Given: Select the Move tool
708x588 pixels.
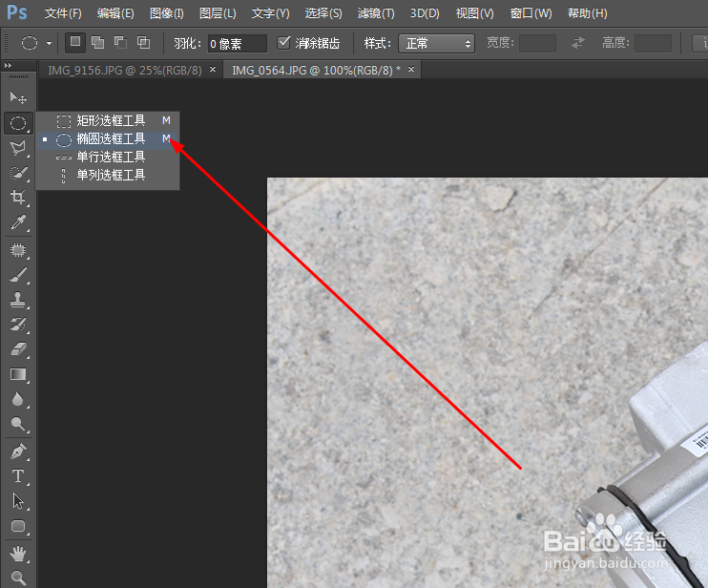Looking at the screenshot, I should [18, 97].
